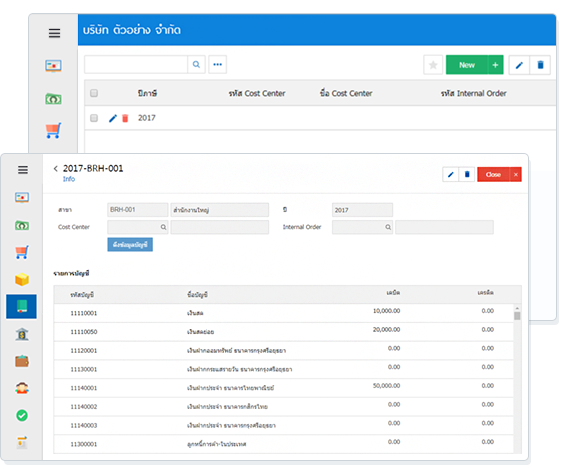
Task: Click toolbar pencil edit icon in back window
Action: point(519,65)
